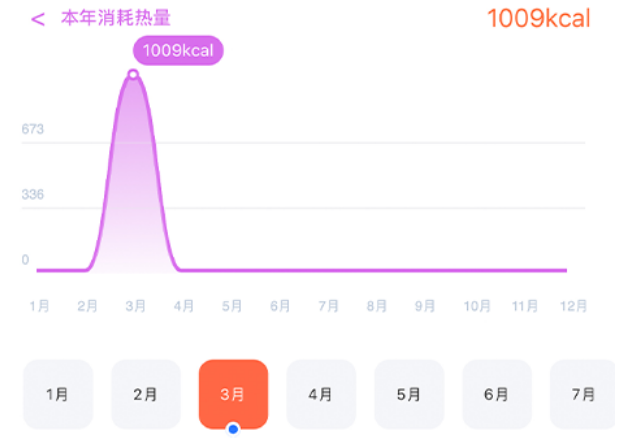Click the 336 y-axis label
The height and width of the screenshot is (440, 618).
click(x=33, y=194)
